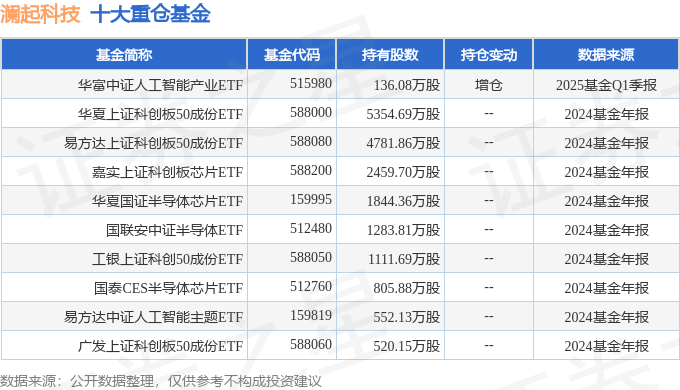Viewport: 680px width, 390px height.
Task: Click the 552.13万股 holdings value
Action: click(407, 317)
